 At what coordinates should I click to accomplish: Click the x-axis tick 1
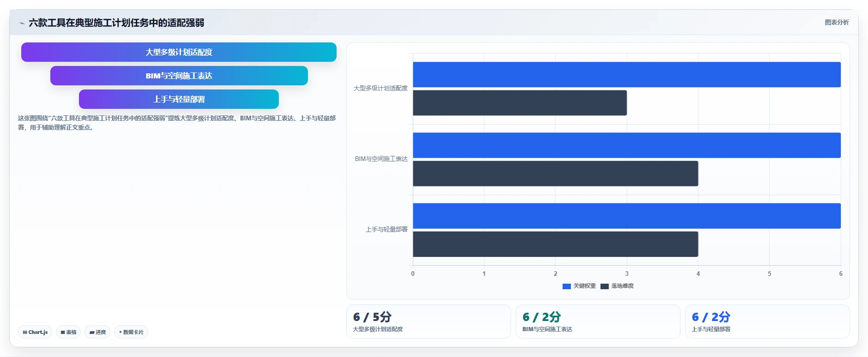click(484, 274)
